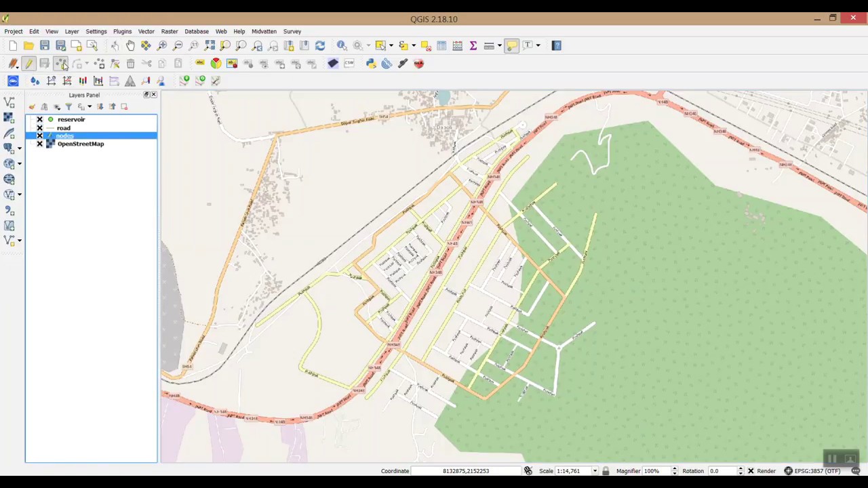868x488 pixels.
Task: Open the Vector menu
Action: point(146,31)
